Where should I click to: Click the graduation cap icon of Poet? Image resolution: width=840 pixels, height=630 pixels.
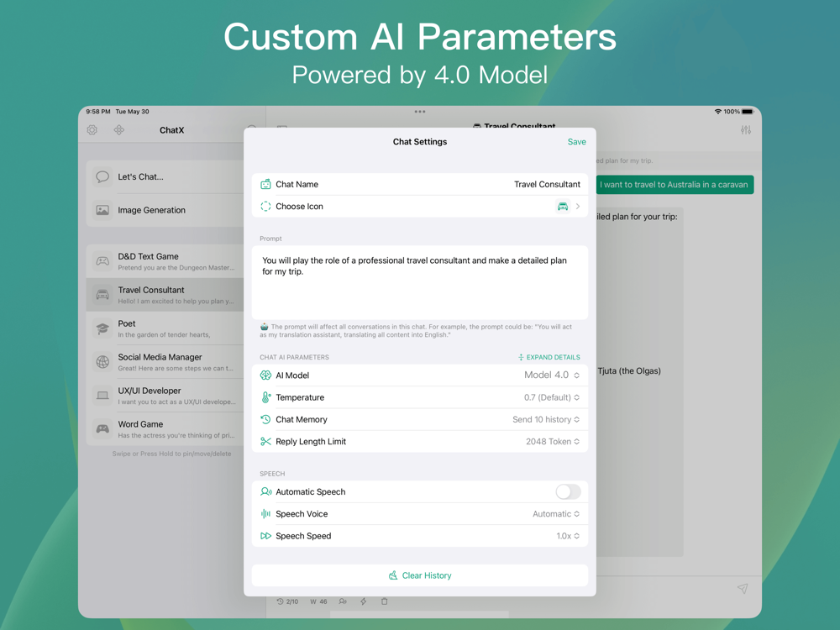[x=102, y=328]
